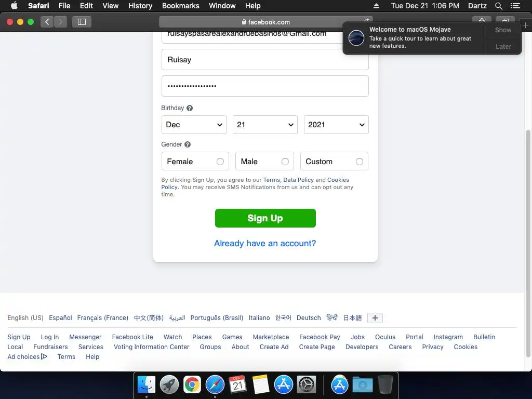Dismiss notification with Later button
The height and width of the screenshot is (399, 532).
coord(503,46)
